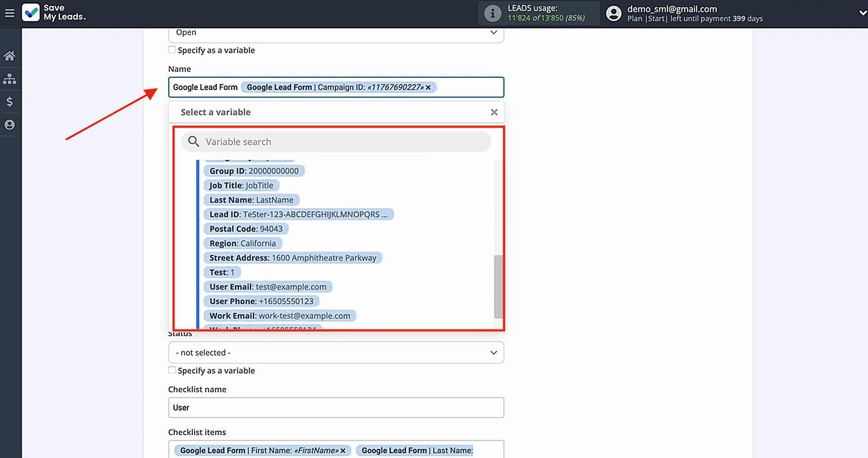
Task: Select the Last Name variable
Action: [251, 200]
